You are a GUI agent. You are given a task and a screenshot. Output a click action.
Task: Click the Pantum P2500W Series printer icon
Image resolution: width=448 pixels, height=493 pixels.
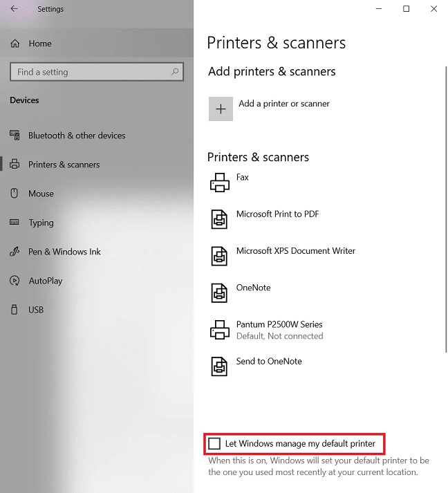point(220,330)
